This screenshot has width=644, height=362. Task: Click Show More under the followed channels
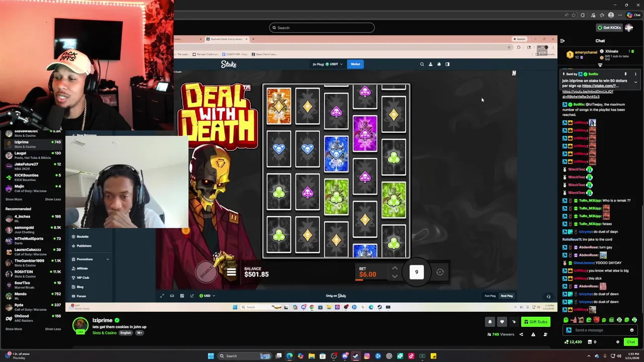click(14, 199)
